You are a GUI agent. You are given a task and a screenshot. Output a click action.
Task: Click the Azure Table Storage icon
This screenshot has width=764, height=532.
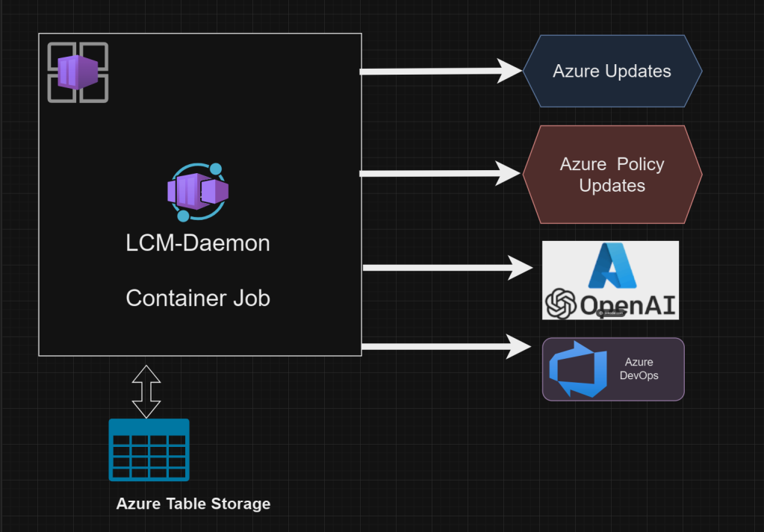click(x=149, y=450)
